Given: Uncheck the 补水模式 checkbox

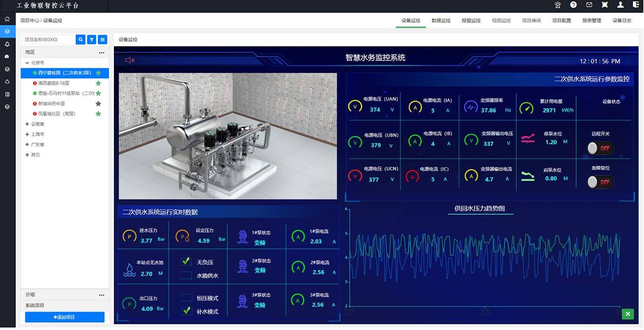Looking at the screenshot, I should pos(186,311).
